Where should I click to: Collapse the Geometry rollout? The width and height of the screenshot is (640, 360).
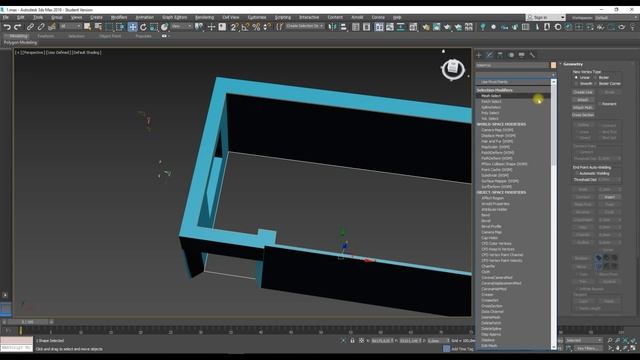pyautogui.click(x=573, y=64)
